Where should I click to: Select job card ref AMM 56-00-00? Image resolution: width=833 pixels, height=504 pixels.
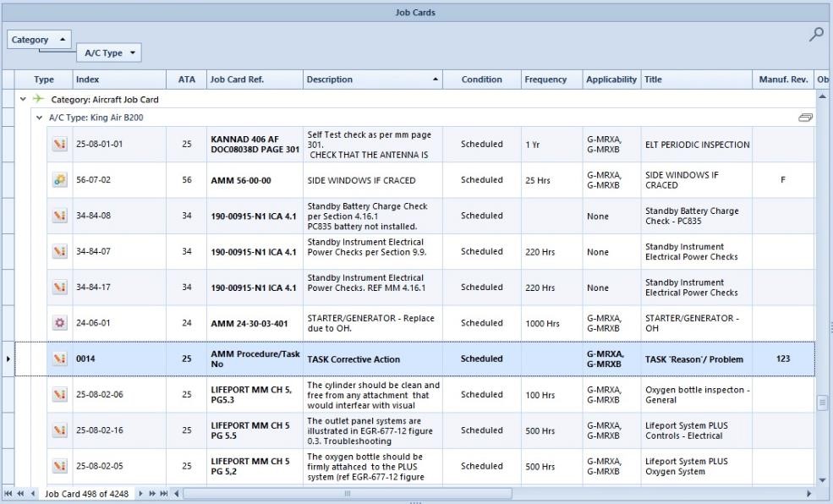[x=255, y=180]
